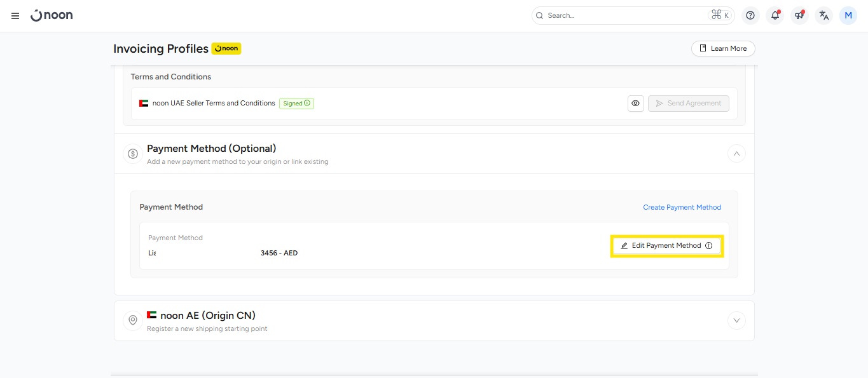Open the notifications bell
The image size is (868, 378).
(775, 16)
